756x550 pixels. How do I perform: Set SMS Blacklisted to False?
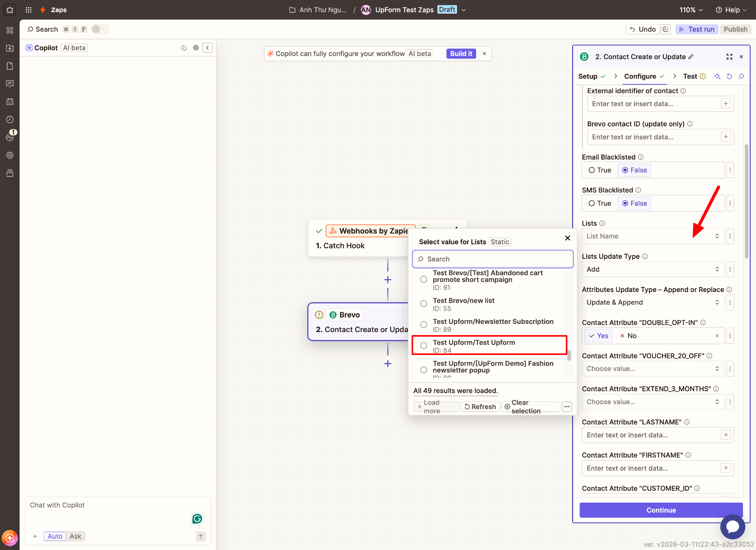click(635, 203)
